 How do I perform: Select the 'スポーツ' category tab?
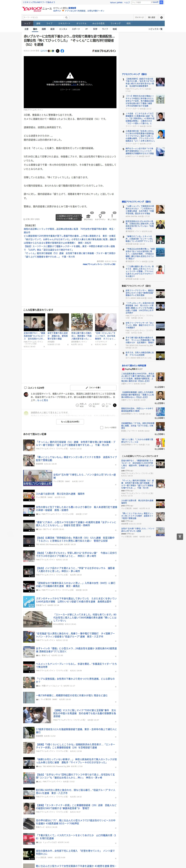(76, 29)
